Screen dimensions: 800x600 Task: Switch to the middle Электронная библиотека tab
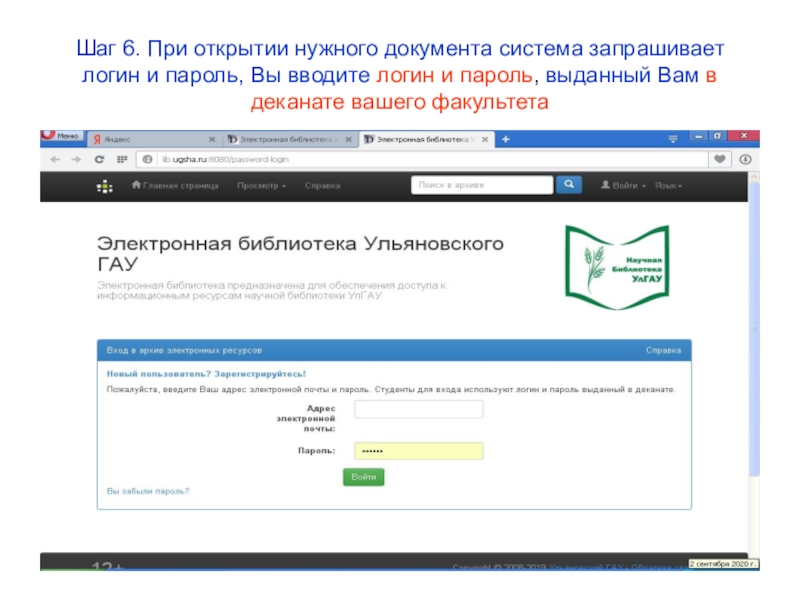289,139
